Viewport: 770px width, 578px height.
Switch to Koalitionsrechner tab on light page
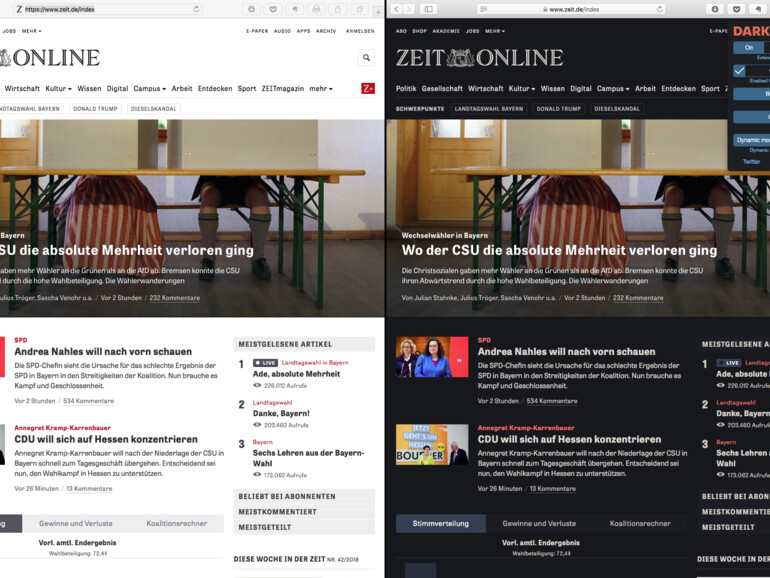tap(176, 523)
